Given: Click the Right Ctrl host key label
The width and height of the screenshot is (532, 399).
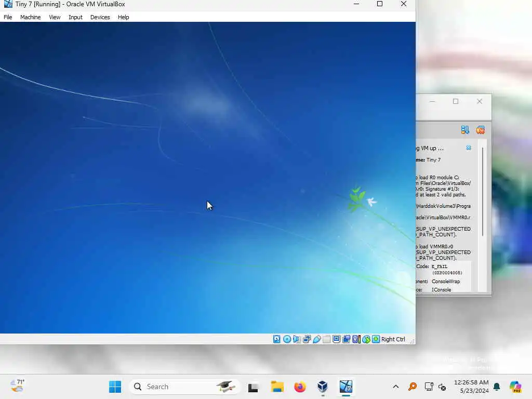Looking at the screenshot, I should pos(393,339).
